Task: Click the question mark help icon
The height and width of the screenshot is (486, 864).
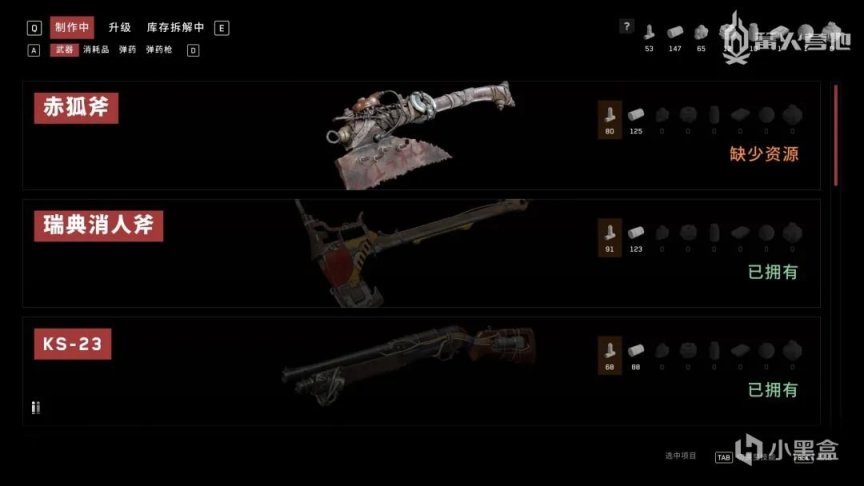Action: (x=626, y=26)
